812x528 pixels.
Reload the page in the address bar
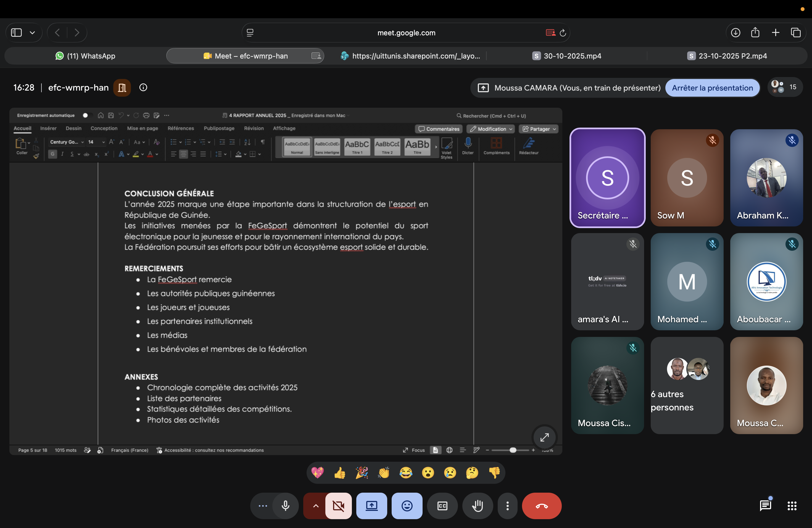click(x=563, y=33)
